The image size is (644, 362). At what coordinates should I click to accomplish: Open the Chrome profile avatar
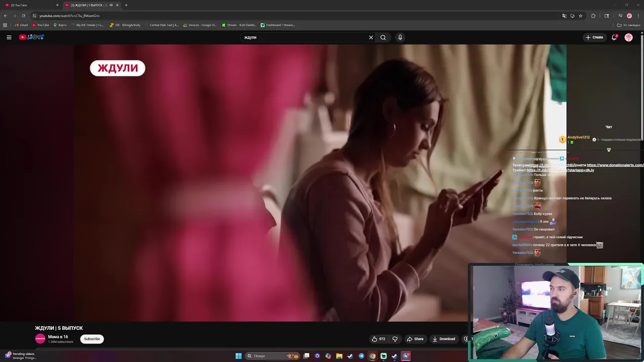tap(629, 16)
